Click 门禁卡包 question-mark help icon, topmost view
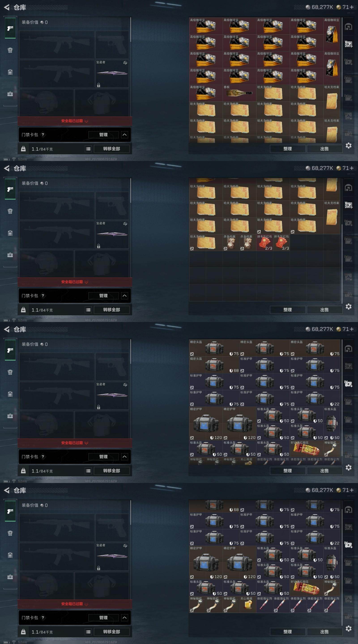This screenshot has width=358, height=644. tap(43, 135)
